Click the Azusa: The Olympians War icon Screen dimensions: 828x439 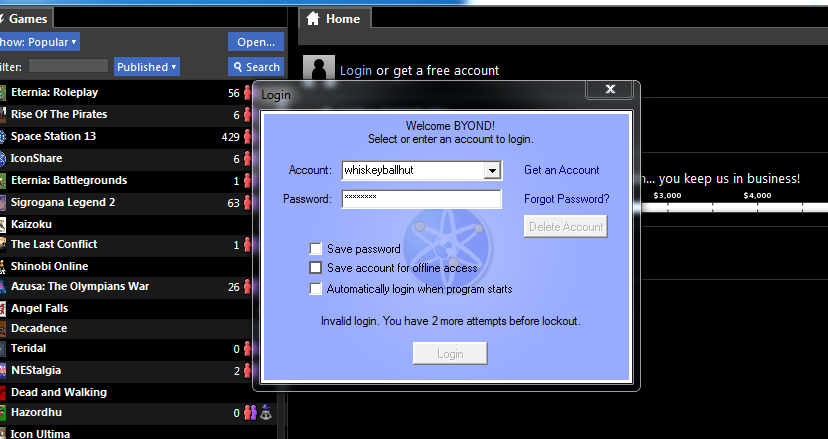pyautogui.click(x=3, y=287)
